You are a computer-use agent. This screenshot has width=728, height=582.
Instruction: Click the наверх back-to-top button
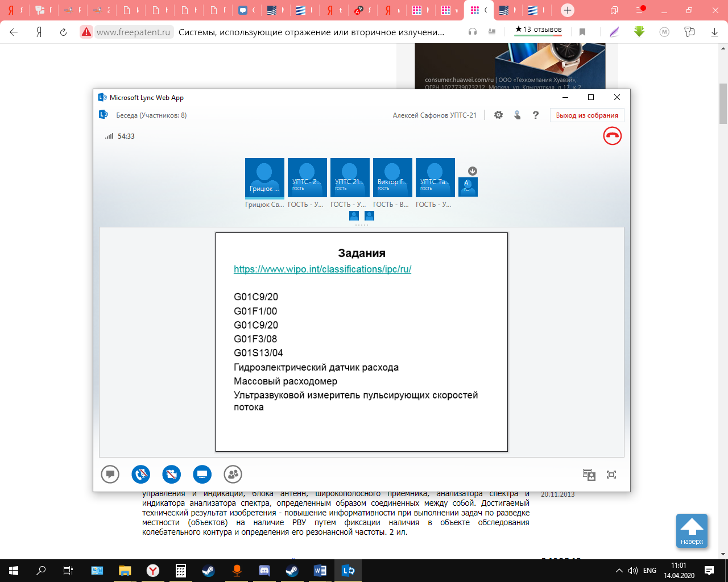pyautogui.click(x=692, y=531)
